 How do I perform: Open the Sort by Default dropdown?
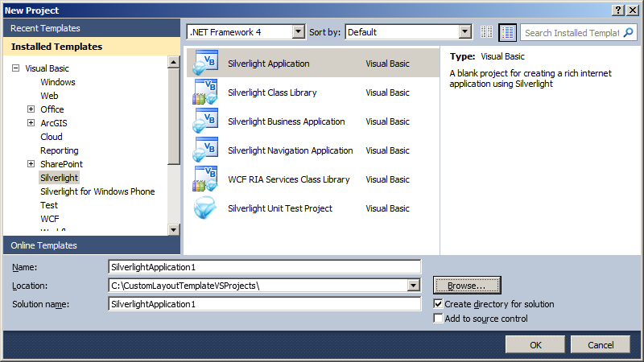coord(465,32)
